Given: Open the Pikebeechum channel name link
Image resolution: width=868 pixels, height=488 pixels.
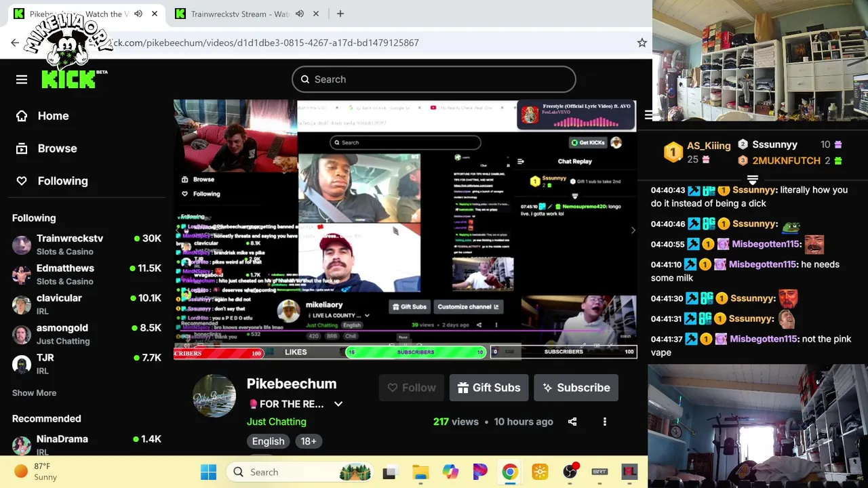Looking at the screenshot, I should (292, 384).
